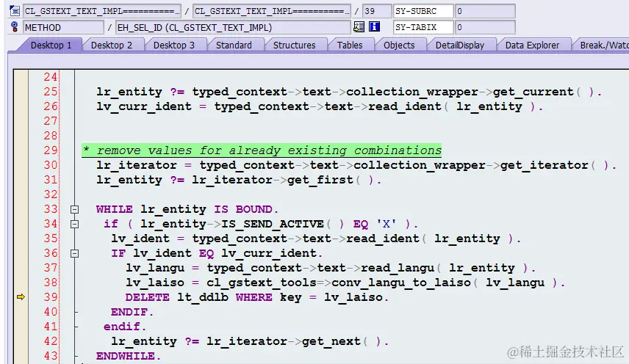Click 'get_current( )' on line 25
This screenshot has height=364, width=629.
tap(544, 92)
